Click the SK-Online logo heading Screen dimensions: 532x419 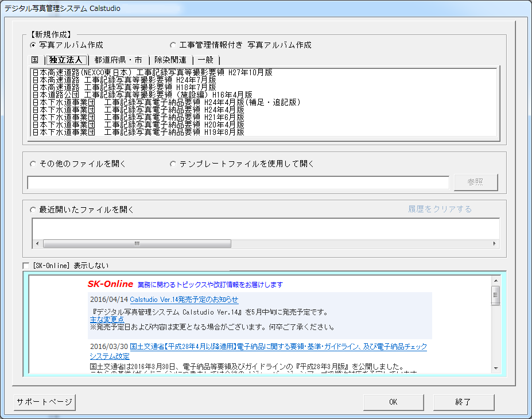tap(110, 284)
